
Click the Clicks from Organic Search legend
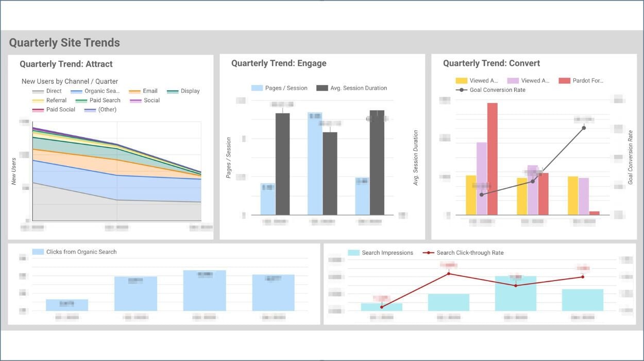(x=74, y=252)
